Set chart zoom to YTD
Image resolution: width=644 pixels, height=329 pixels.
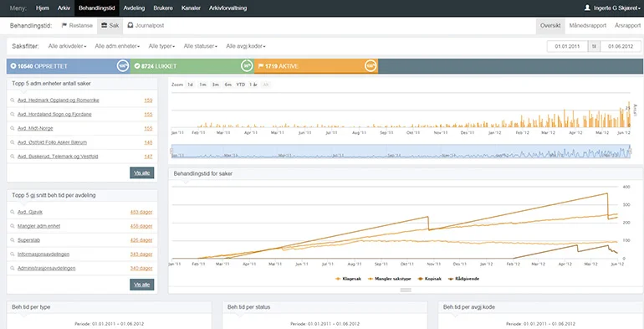tap(241, 85)
